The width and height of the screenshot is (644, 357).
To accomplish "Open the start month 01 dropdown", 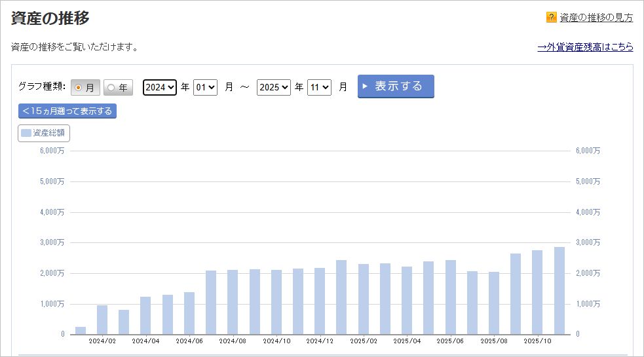I will [x=205, y=87].
